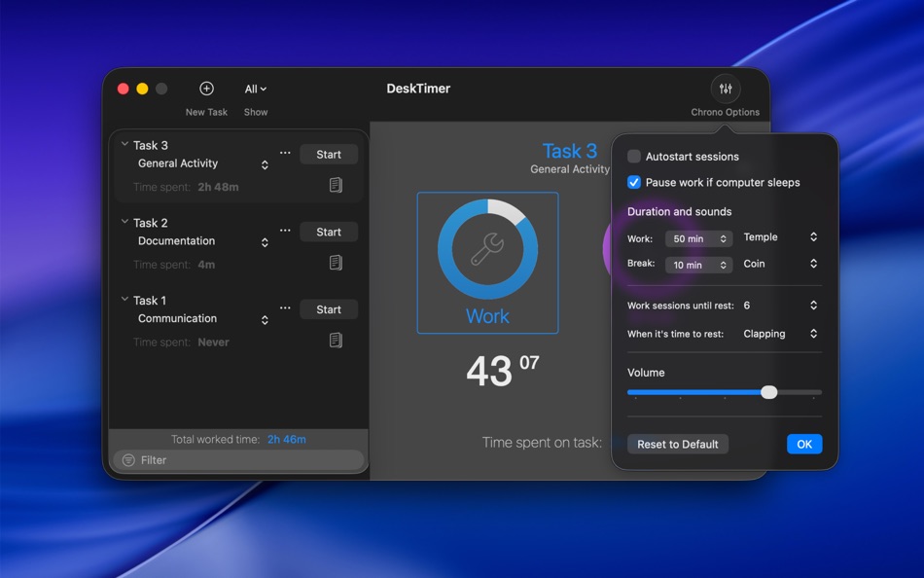The image size is (924, 578).
Task: Create a new task with the plus icon
Action: tap(206, 88)
